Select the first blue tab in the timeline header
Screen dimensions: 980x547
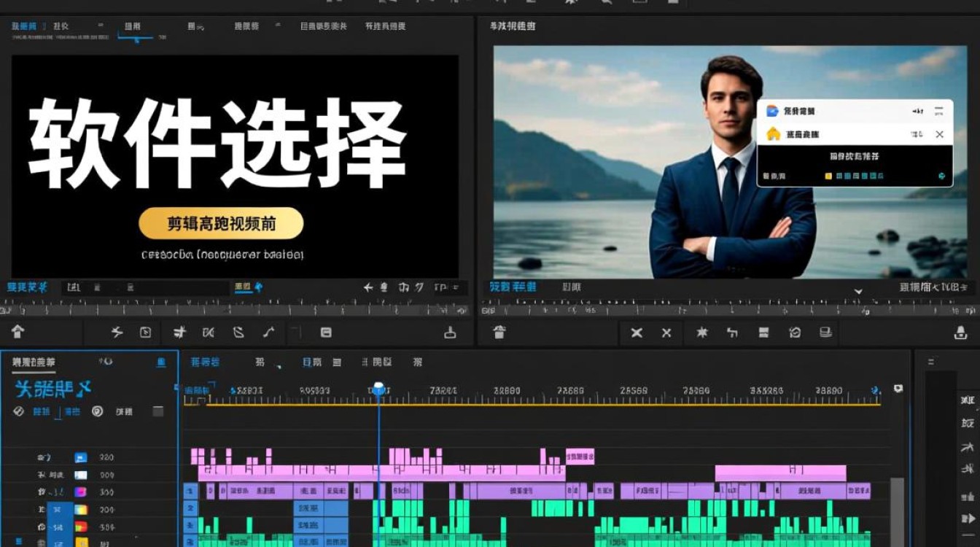205,362
